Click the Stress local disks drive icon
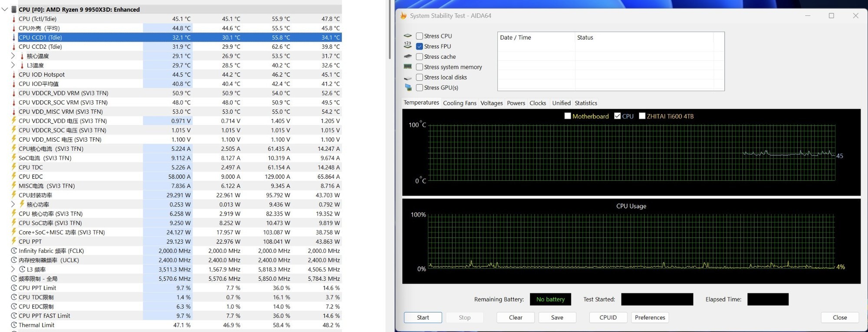868x332 pixels. pos(408,78)
